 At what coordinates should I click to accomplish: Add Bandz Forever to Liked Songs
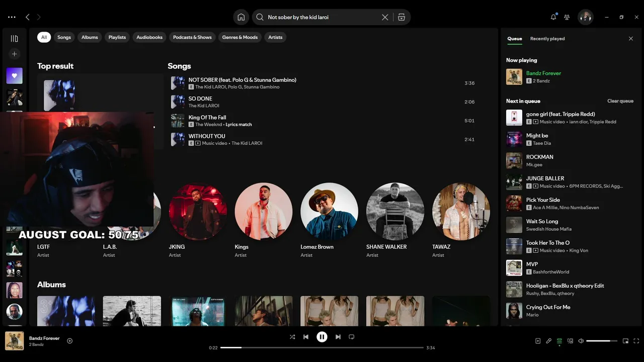coord(70,341)
